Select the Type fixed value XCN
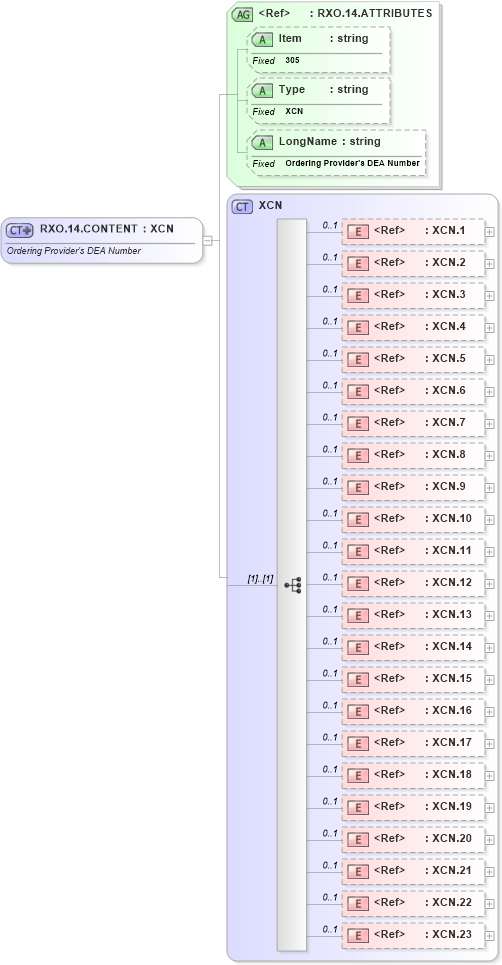 click(x=294, y=111)
